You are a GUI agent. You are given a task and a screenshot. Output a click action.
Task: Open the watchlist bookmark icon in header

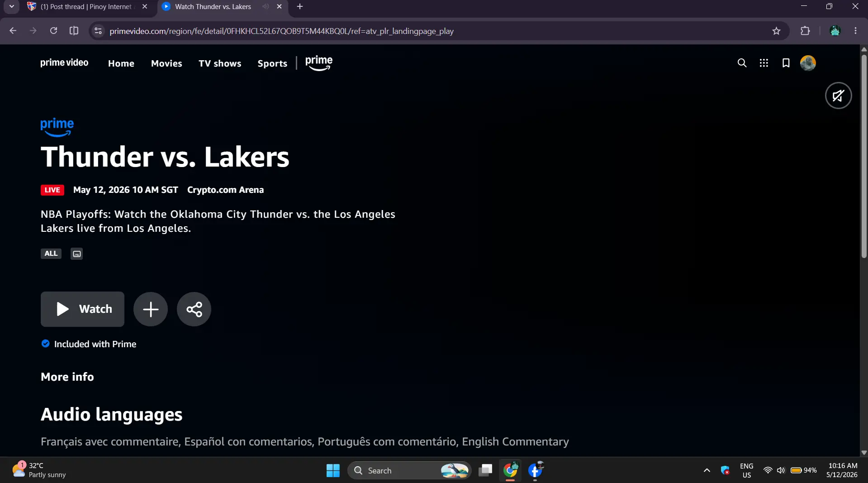(x=786, y=63)
